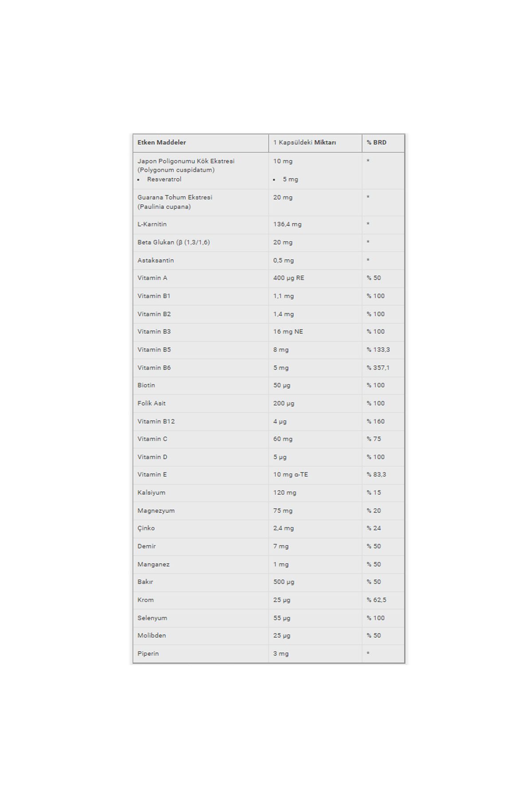Click the 1 Kapsüldeki Miktarı header
Viewport: 532px width, 798px height.
point(305,143)
